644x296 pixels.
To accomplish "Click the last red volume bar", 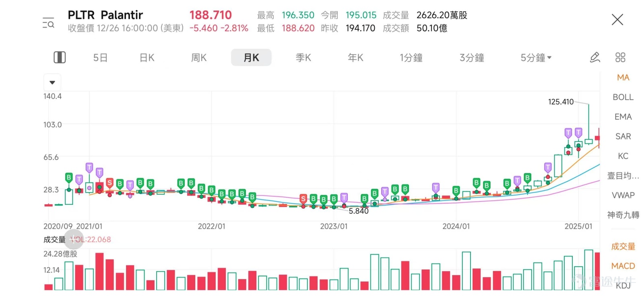I will (597, 271).
